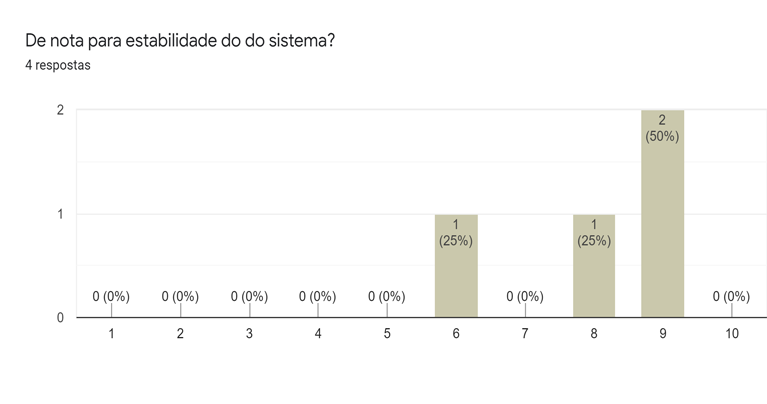
Task: Click the "0 (0%)" label above rating 4
Action: click(318, 296)
